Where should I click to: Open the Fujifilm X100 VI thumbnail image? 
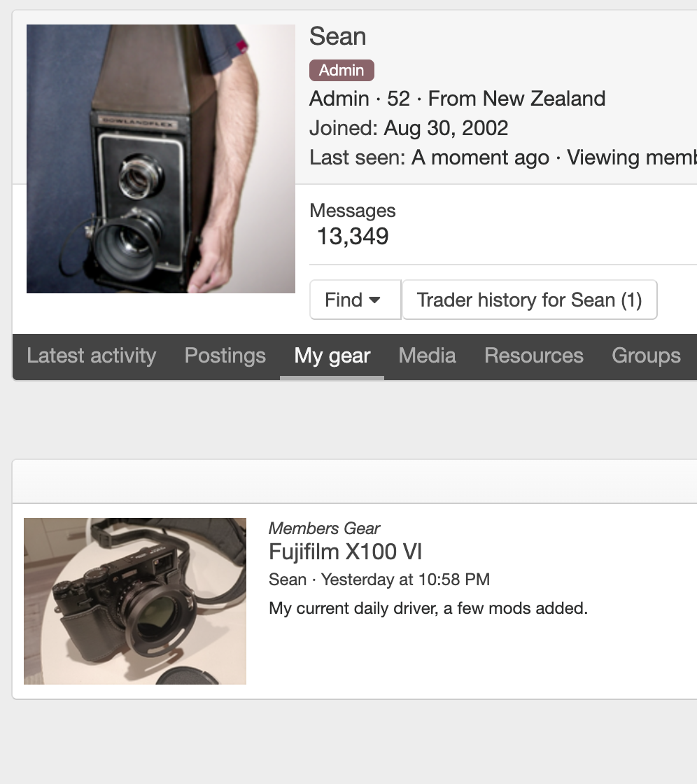tap(134, 601)
